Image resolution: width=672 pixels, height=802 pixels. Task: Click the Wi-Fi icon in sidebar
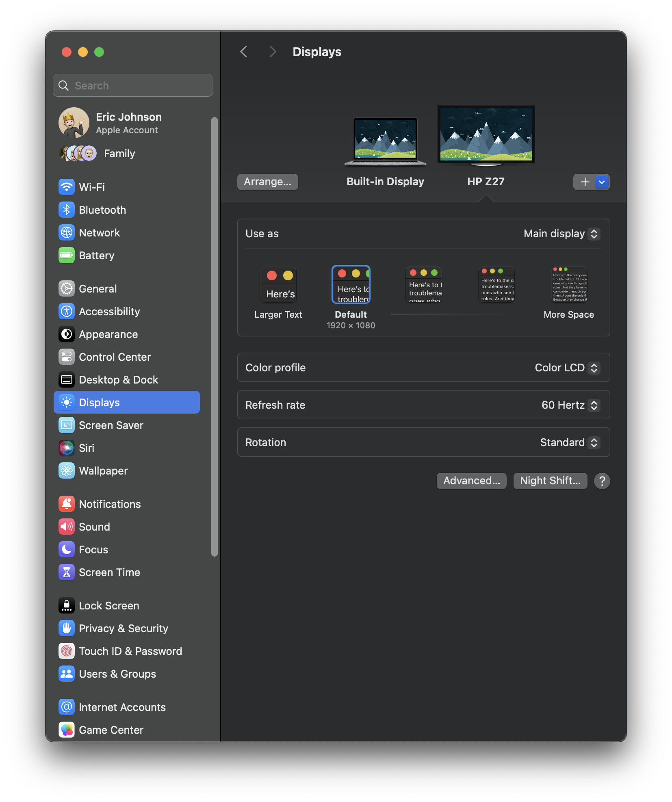(67, 187)
